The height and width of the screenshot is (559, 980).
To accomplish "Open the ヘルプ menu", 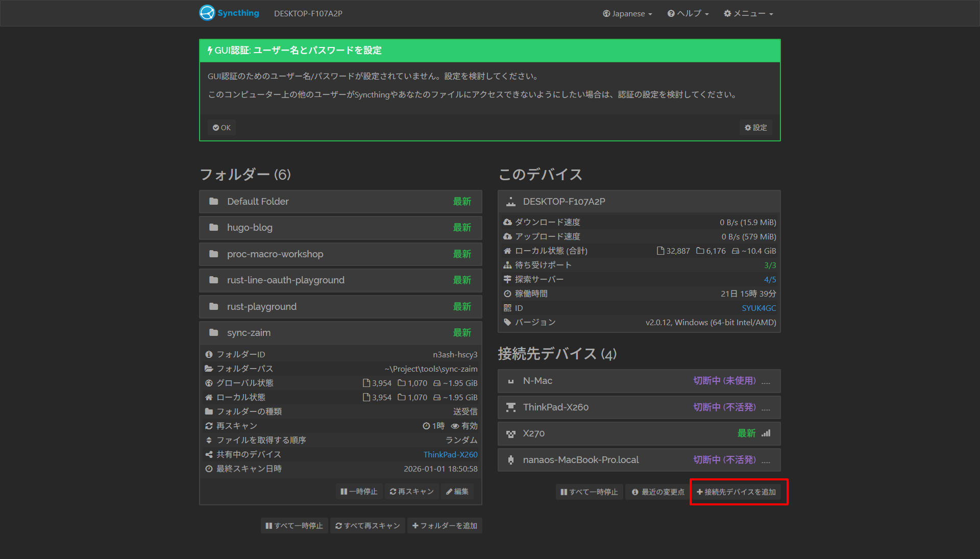I will point(688,14).
